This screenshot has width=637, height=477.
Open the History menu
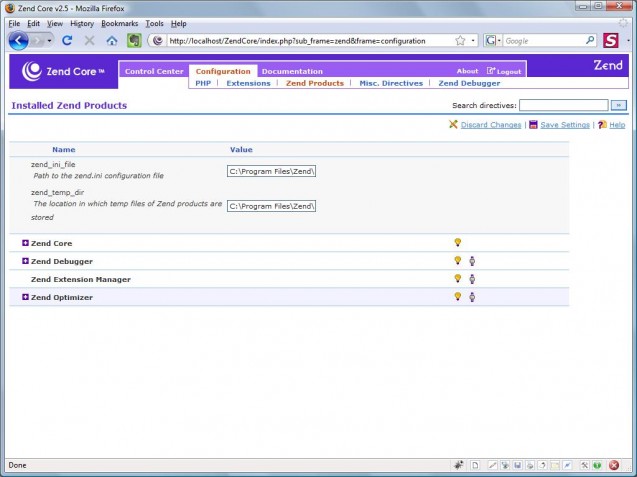(82, 24)
